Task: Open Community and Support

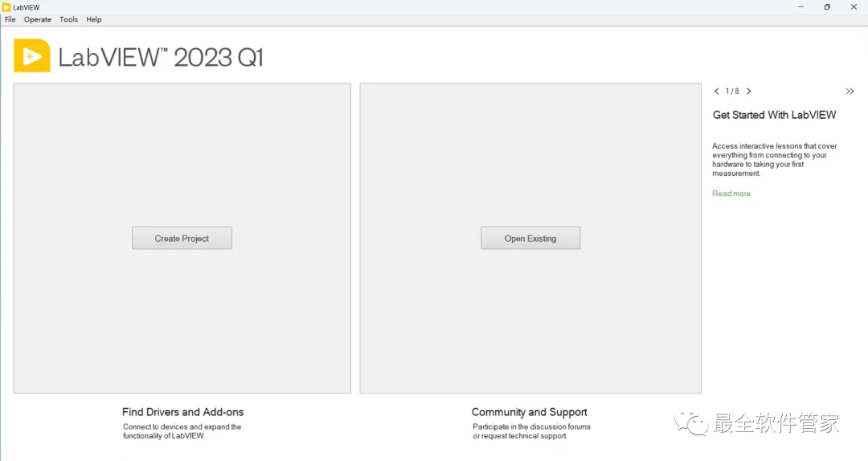Action: tap(529, 412)
